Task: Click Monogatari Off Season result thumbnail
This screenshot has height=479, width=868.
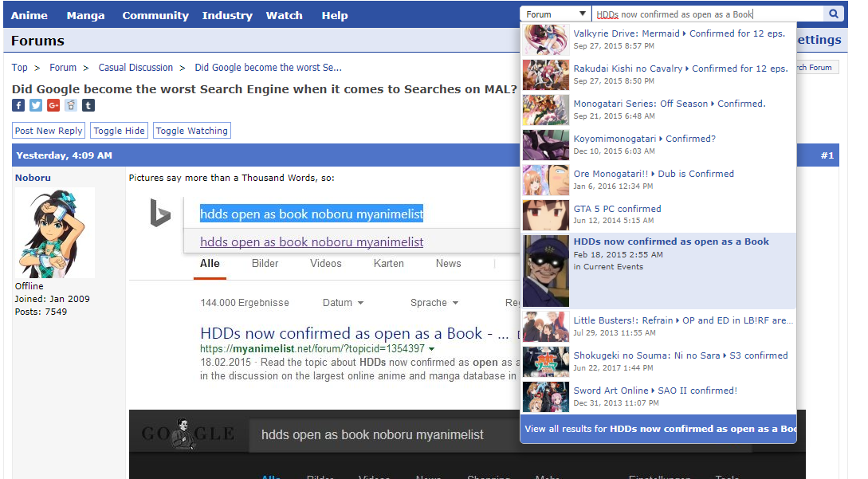Action: 546,110
